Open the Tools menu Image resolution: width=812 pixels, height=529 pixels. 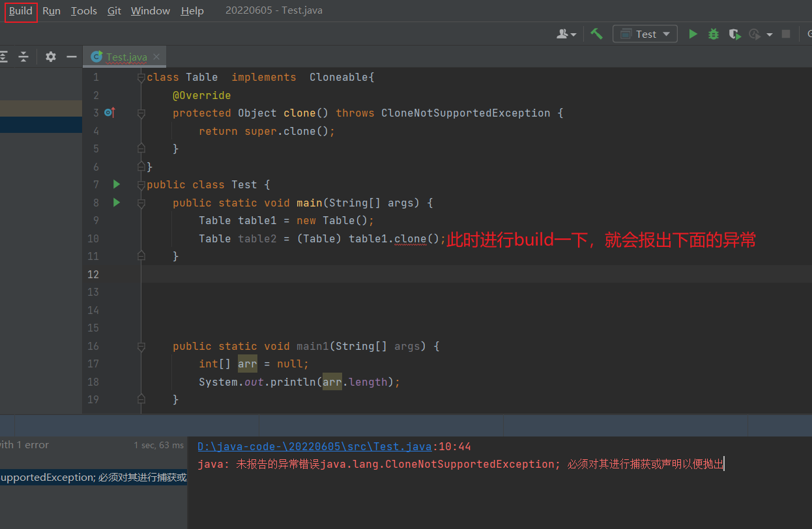coord(84,11)
